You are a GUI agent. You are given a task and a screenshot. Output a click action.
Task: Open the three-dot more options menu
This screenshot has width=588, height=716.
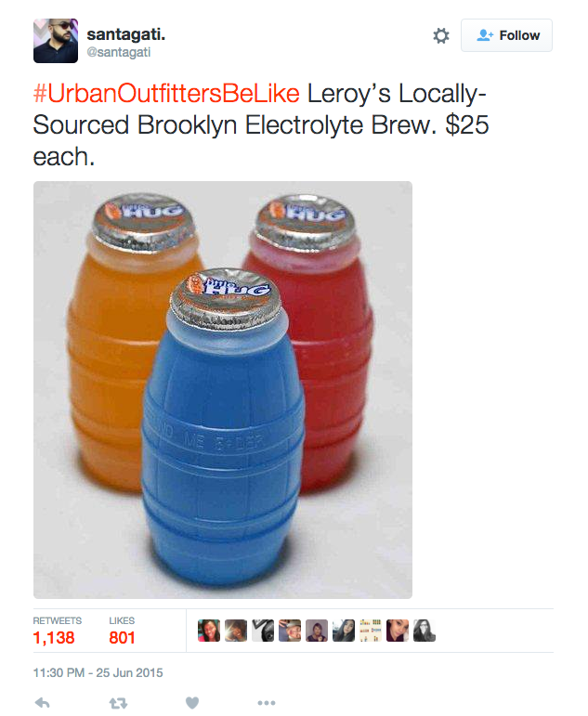tap(267, 703)
